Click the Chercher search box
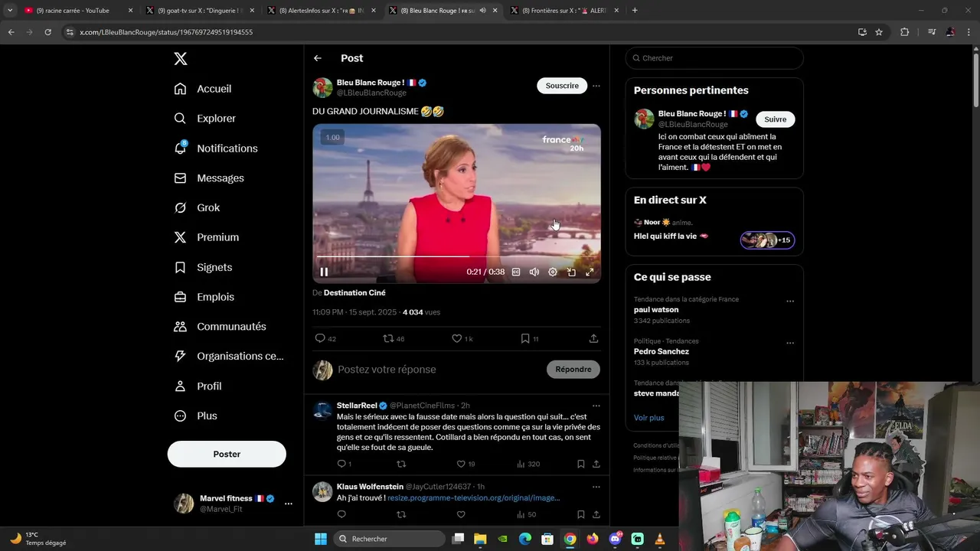This screenshot has height=551, width=980. 714,58
